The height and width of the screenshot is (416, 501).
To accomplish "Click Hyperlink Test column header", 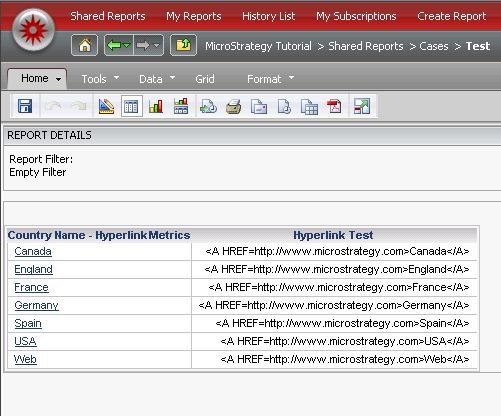I will pyautogui.click(x=333, y=235).
